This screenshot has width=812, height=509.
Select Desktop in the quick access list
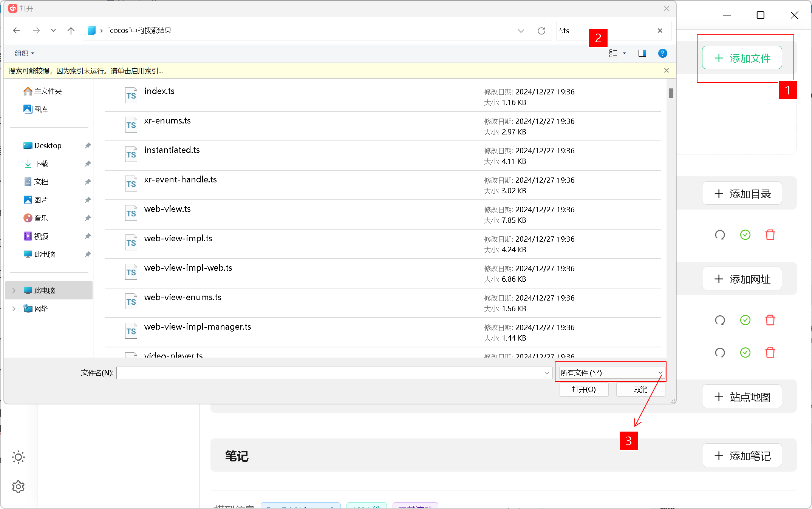pos(48,145)
